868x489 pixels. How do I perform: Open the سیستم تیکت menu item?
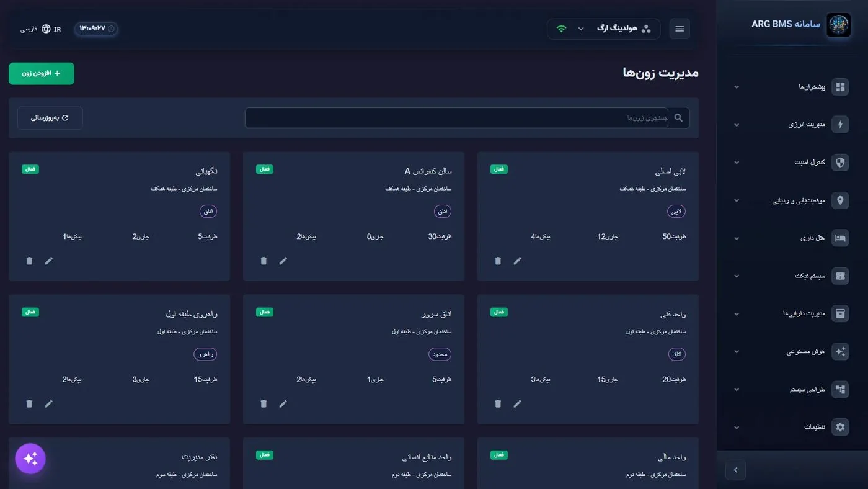pyautogui.click(x=792, y=276)
